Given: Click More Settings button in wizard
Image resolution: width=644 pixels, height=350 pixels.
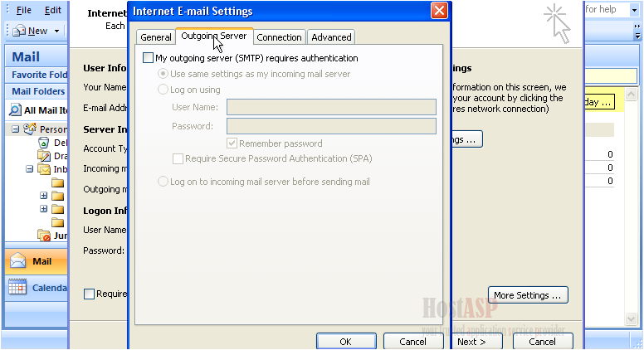Looking at the screenshot, I should click(x=528, y=295).
